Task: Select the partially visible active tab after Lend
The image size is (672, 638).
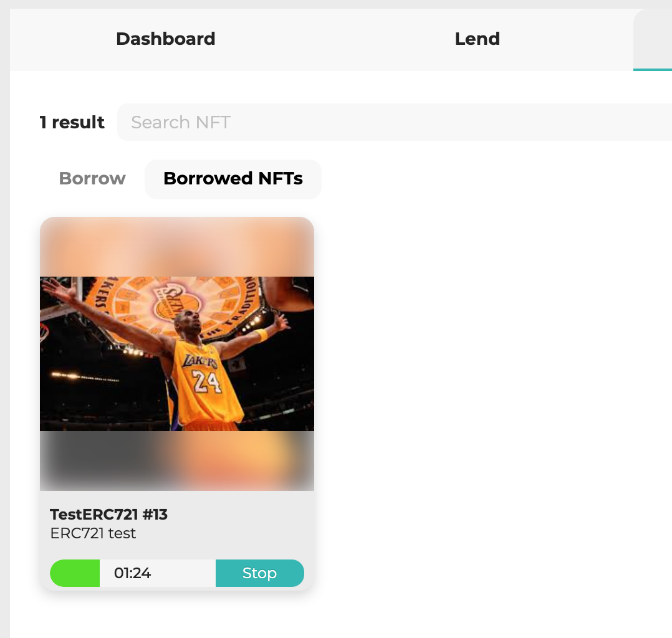Action: tap(653, 39)
